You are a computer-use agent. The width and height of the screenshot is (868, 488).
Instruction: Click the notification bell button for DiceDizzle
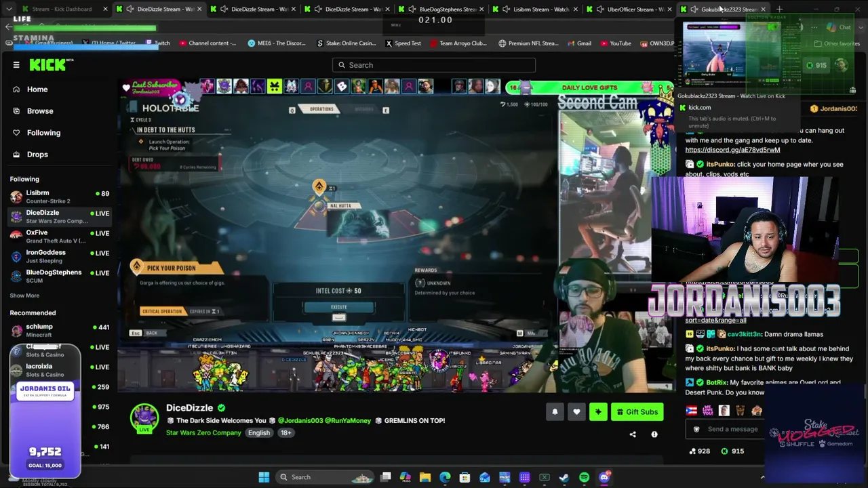pos(555,411)
